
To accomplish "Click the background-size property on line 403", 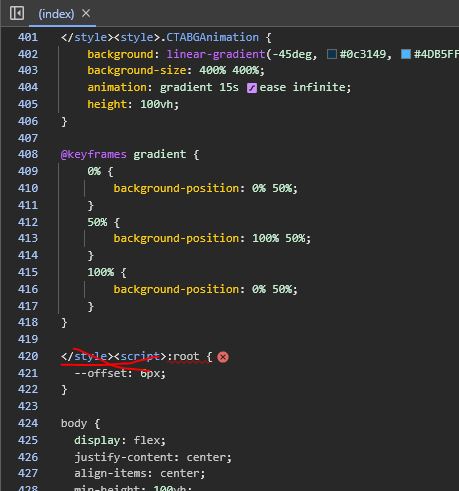I will pyautogui.click(x=137, y=70).
